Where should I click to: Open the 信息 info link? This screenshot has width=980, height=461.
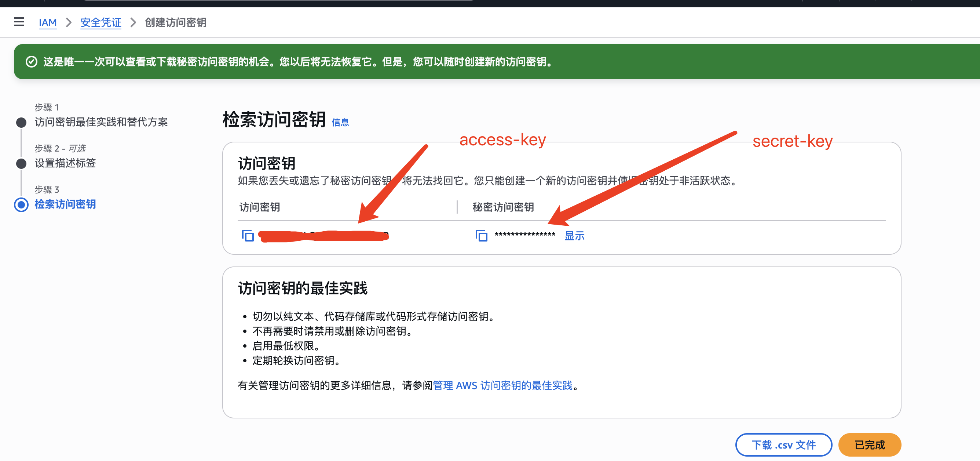(x=340, y=123)
